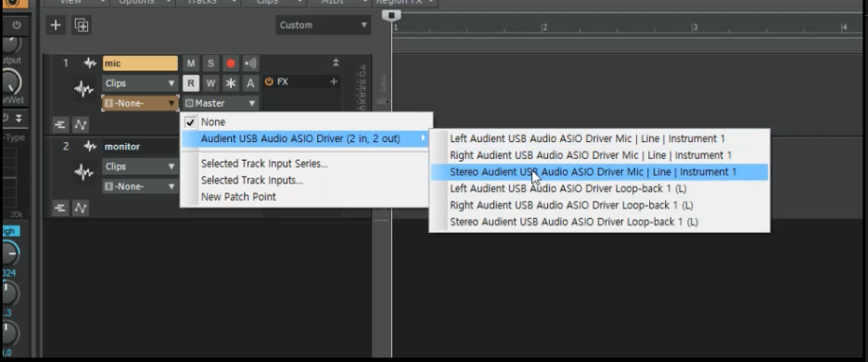This screenshot has height=362, width=868.
Task: Click the take lanes icon on mic track
Action: (x=60, y=124)
